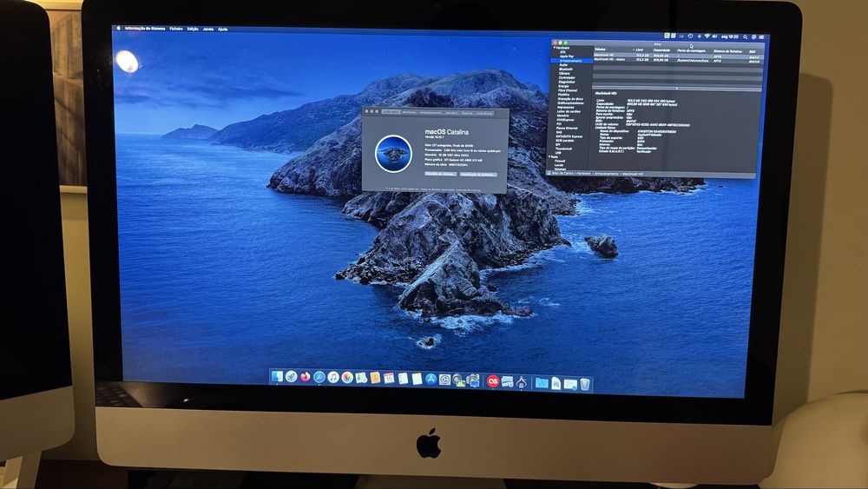Select Câmara in the sidebar
The image size is (868, 489).
pos(564,74)
